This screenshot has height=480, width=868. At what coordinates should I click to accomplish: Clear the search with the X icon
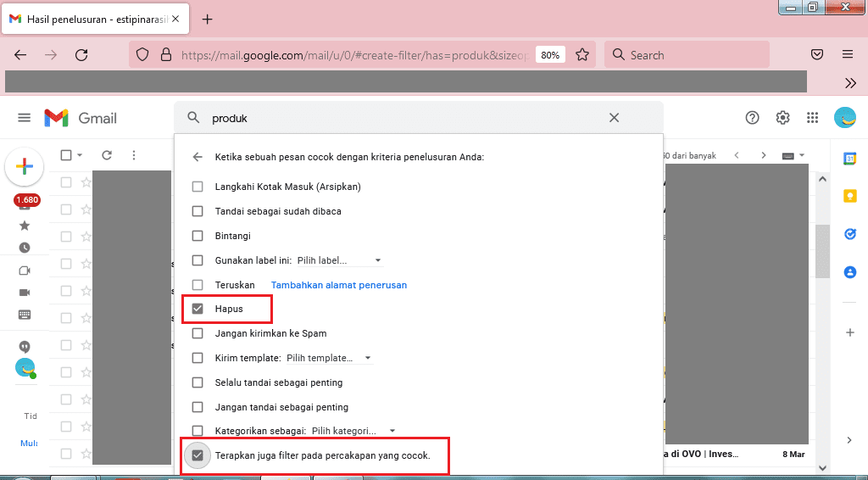[x=615, y=118]
